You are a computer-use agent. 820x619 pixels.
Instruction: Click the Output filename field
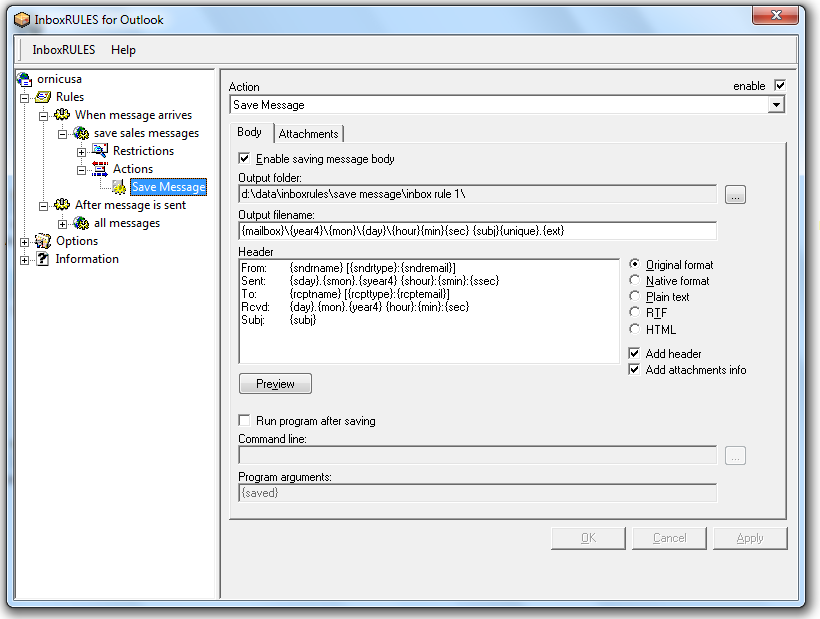(477, 231)
